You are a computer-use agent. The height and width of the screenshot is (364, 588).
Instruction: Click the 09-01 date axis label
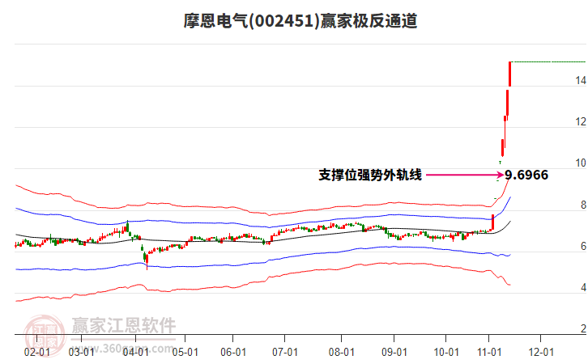(x=394, y=352)
